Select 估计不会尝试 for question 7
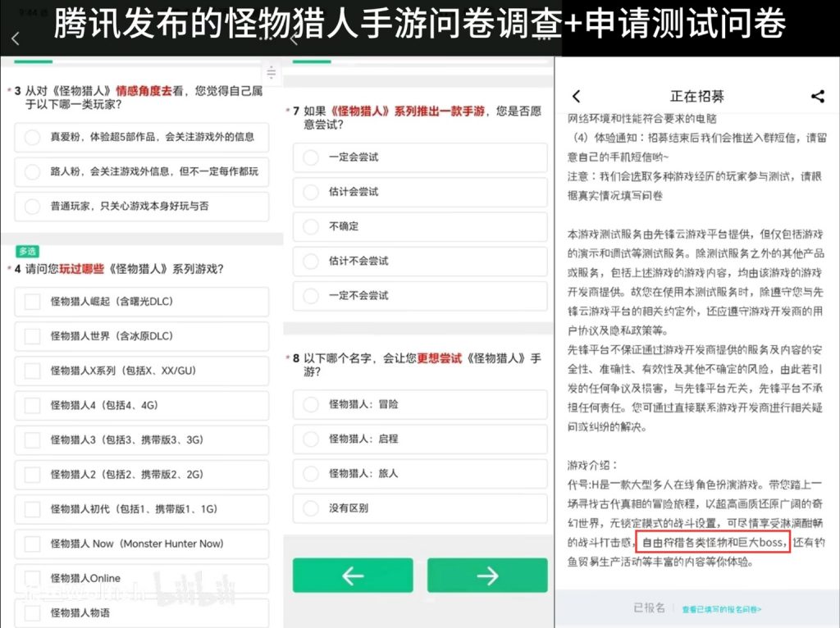840x628 pixels. coord(420,262)
